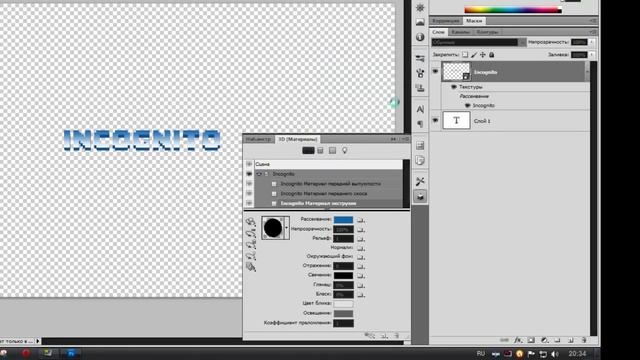640x360 pixels.
Task: Hide the Incognito 3D layer
Action: (435, 71)
